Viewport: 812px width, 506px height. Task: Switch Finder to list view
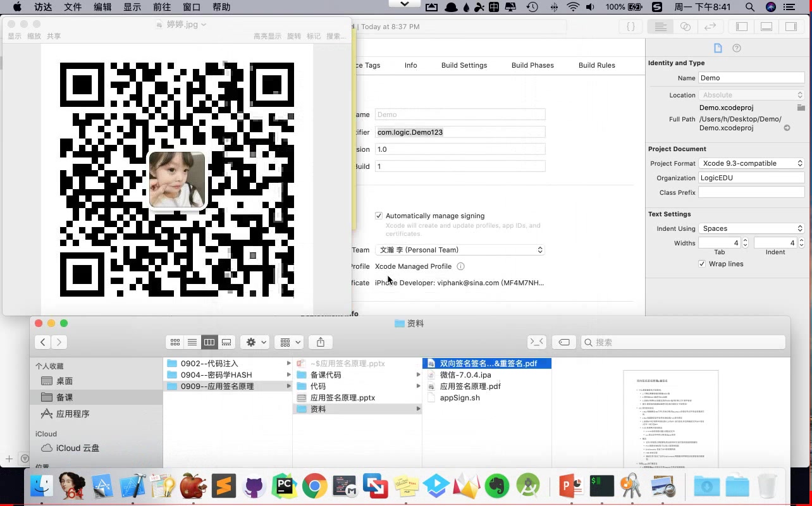tap(192, 342)
